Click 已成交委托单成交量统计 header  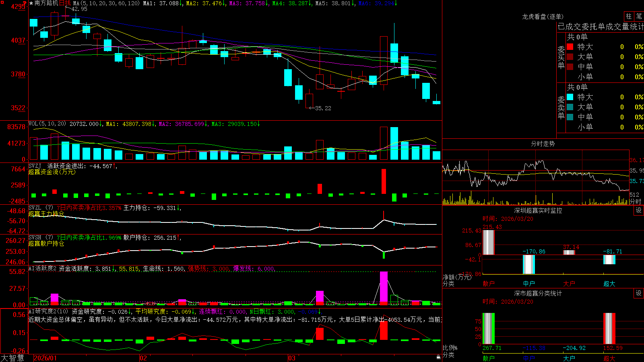coord(601,27)
